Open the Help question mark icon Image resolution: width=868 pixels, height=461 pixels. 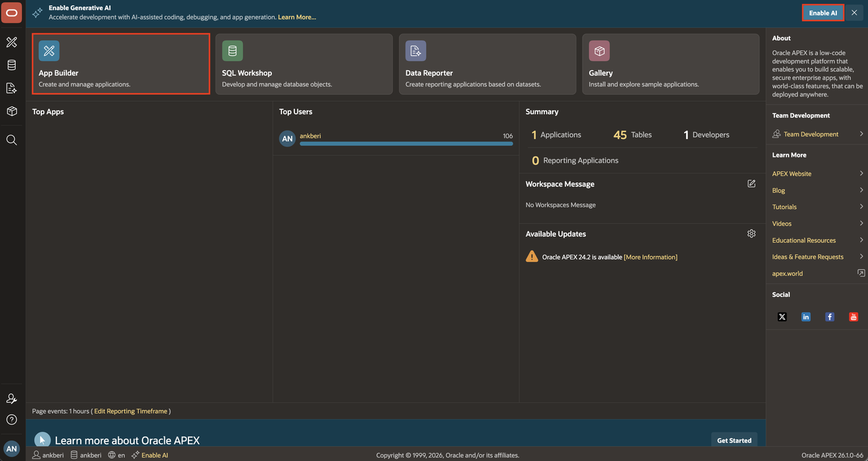point(12,420)
